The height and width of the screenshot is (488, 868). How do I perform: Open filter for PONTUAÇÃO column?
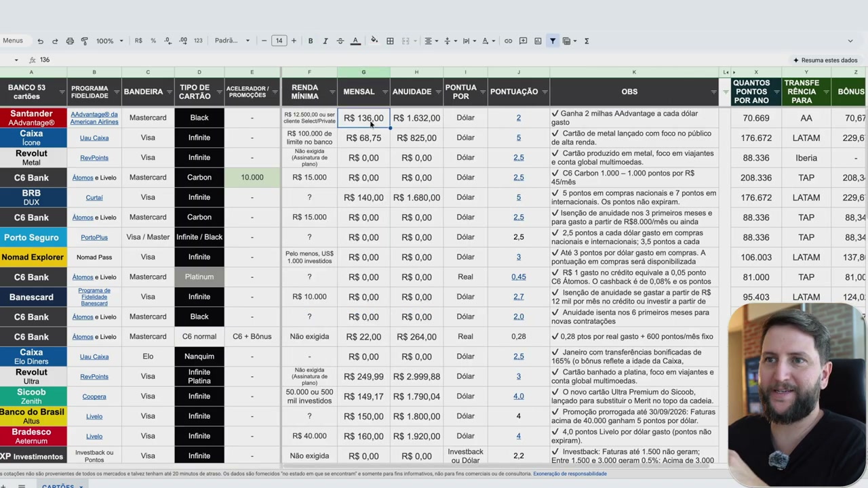[544, 92]
